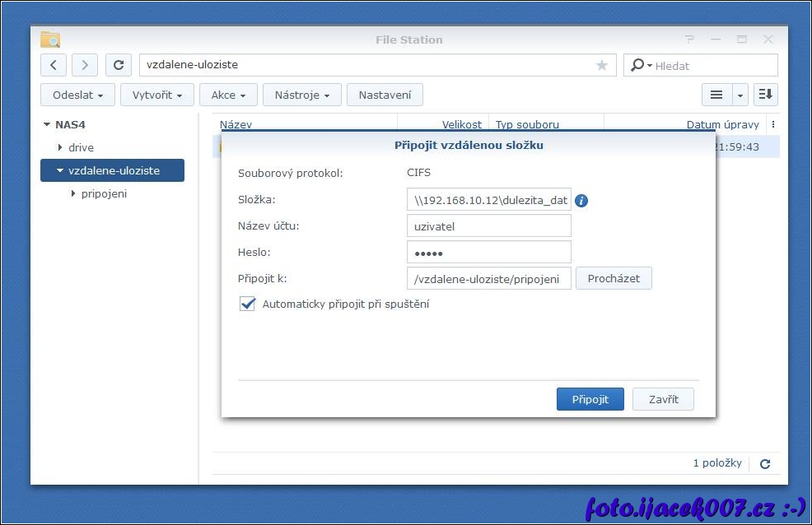Click the File Station help question mark
This screenshot has width=812, height=525.
pos(689,39)
